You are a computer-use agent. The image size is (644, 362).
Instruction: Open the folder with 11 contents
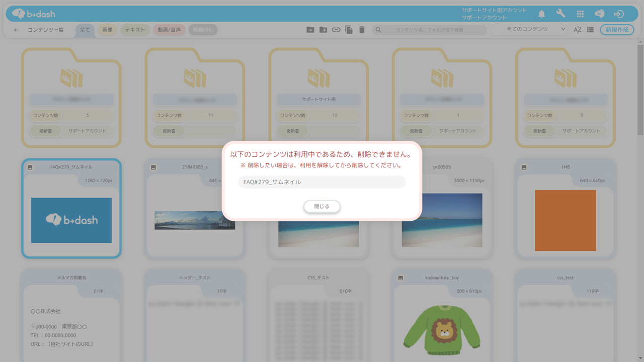click(195, 98)
